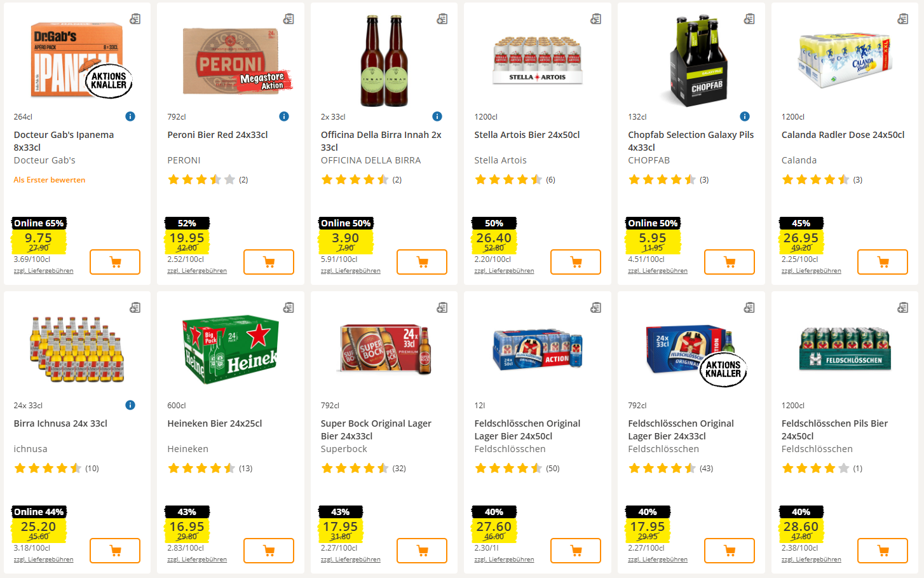
Task: Add Super Bock Original Lager to compare list
Action: click(442, 308)
